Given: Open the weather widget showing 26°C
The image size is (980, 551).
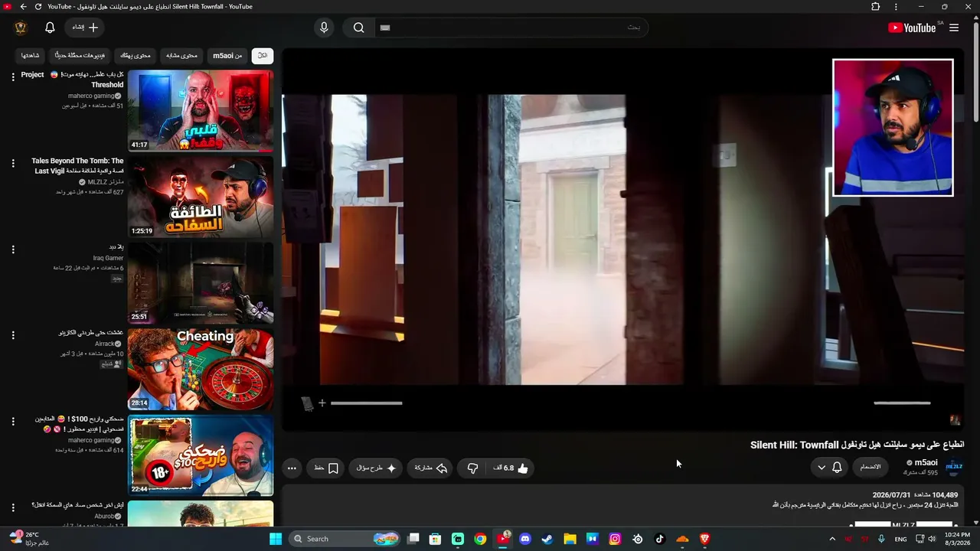Looking at the screenshot, I should 28,539.
